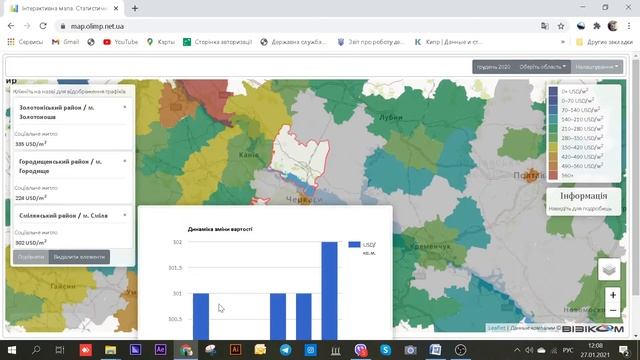Click the Лубни label region on map
Screen dimensions: 640x360
(x=391, y=118)
